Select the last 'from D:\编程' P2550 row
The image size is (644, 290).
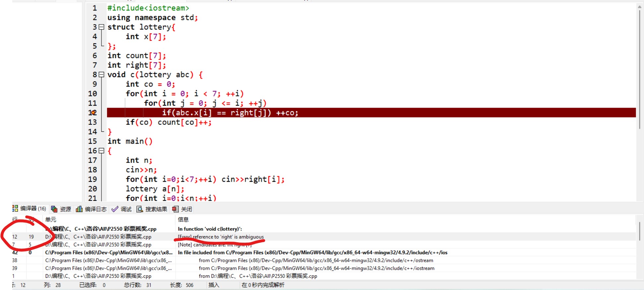click(324, 276)
